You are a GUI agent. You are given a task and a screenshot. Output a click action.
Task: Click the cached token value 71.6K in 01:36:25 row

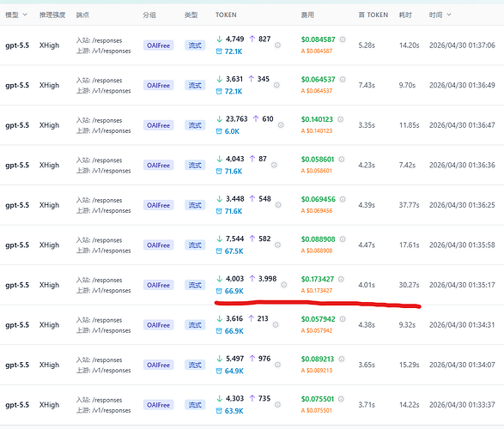[x=234, y=211]
